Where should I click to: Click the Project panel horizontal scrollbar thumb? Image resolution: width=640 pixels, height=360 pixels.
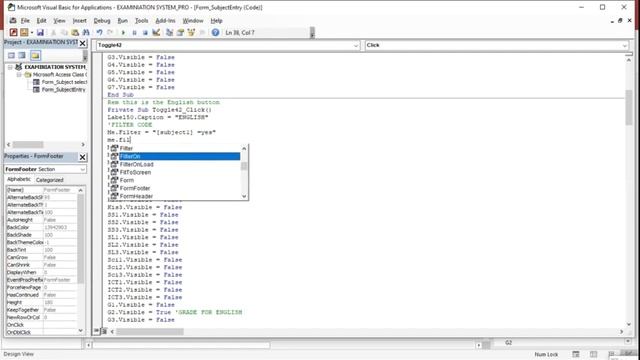pyautogui.click(x=28, y=144)
